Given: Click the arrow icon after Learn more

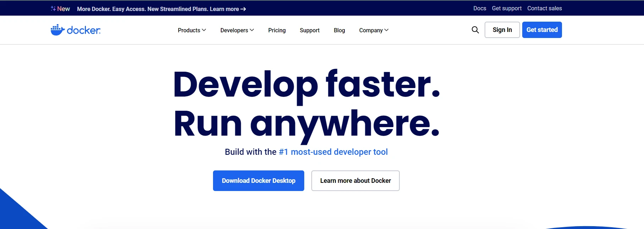Looking at the screenshot, I should pos(243,9).
